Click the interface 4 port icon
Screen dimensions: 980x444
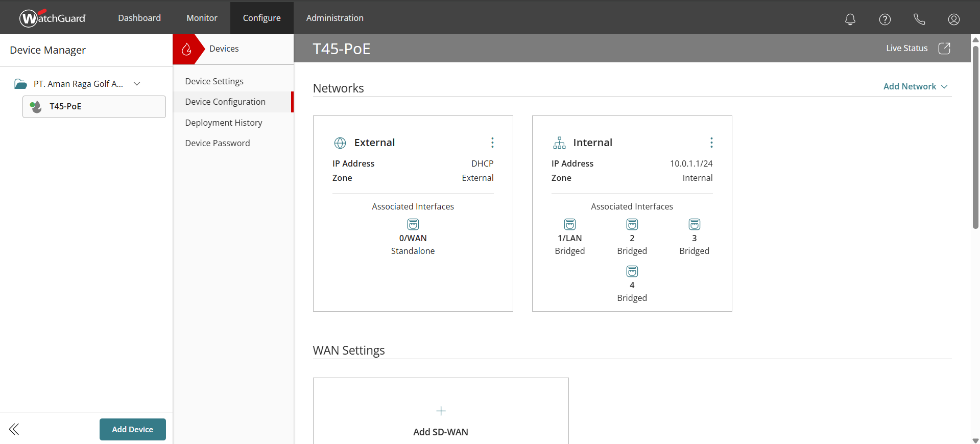point(632,271)
